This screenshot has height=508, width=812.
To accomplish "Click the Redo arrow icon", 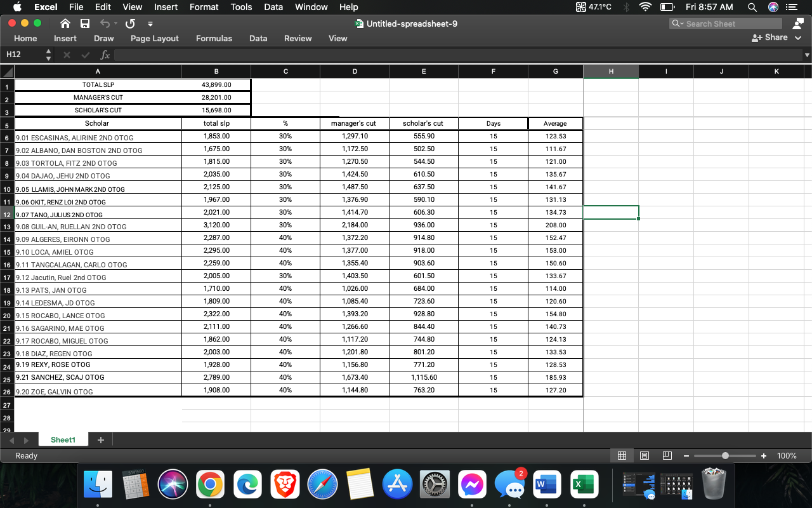I will (x=131, y=23).
